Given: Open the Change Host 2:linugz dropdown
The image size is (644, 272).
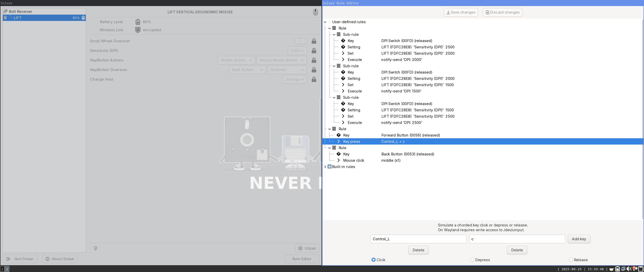Looking at the screenshot, I should click(x=295, y=79).
